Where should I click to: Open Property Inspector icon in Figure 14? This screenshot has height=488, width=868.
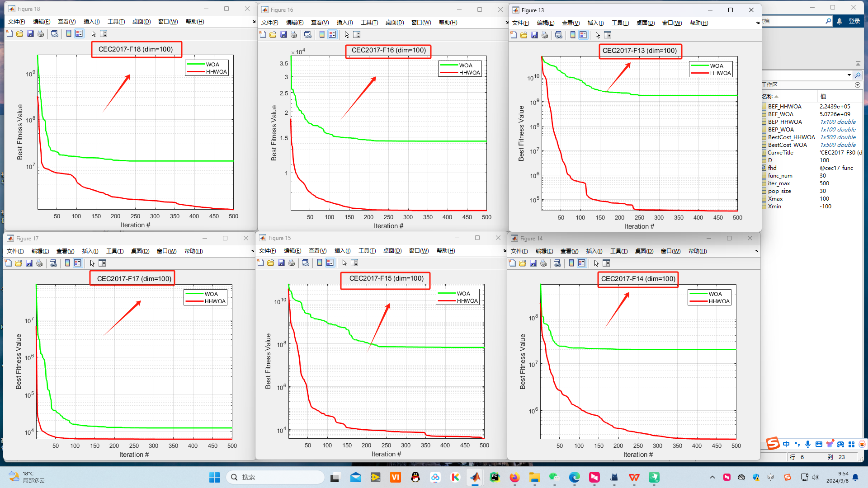pos(606,263)
